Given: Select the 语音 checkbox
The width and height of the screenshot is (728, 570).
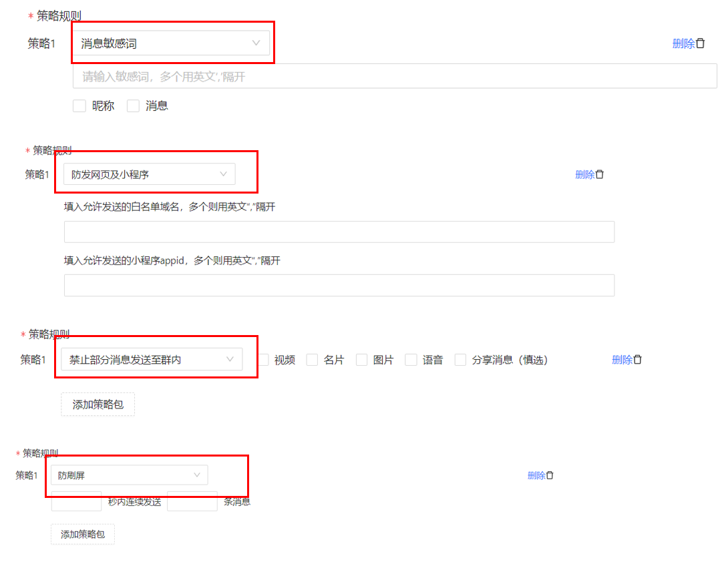Looking at the screenshot, I should point(411,360).
